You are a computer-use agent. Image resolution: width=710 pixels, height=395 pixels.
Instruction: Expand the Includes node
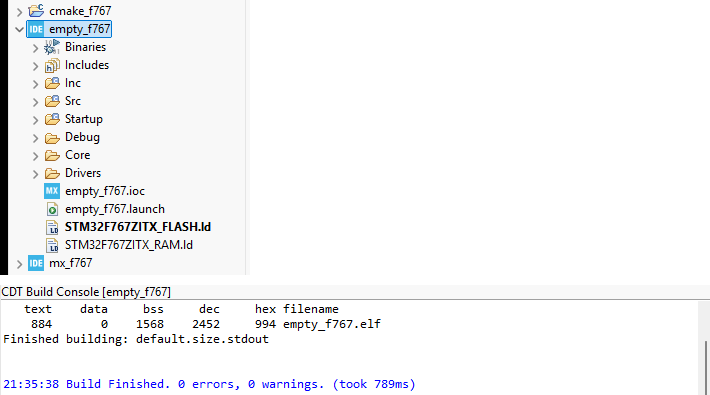pos(35,66)
